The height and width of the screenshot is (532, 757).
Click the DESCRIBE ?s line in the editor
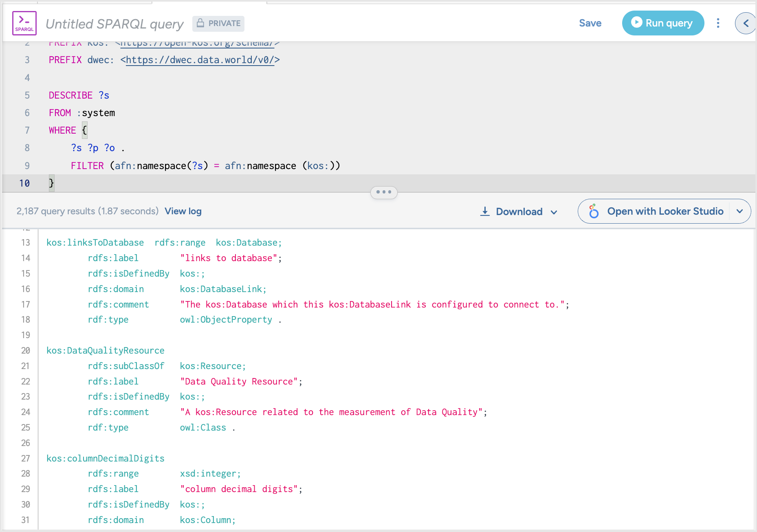coord(79,95)
